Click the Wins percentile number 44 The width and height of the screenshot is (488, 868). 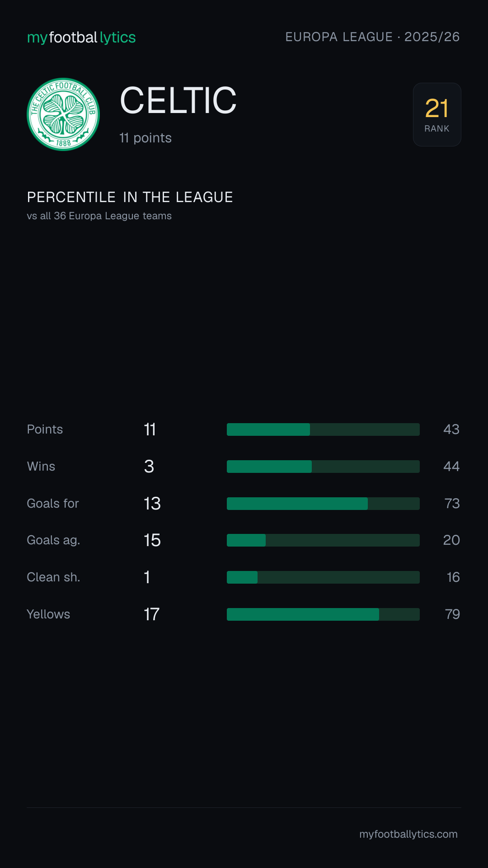[451, 467]
